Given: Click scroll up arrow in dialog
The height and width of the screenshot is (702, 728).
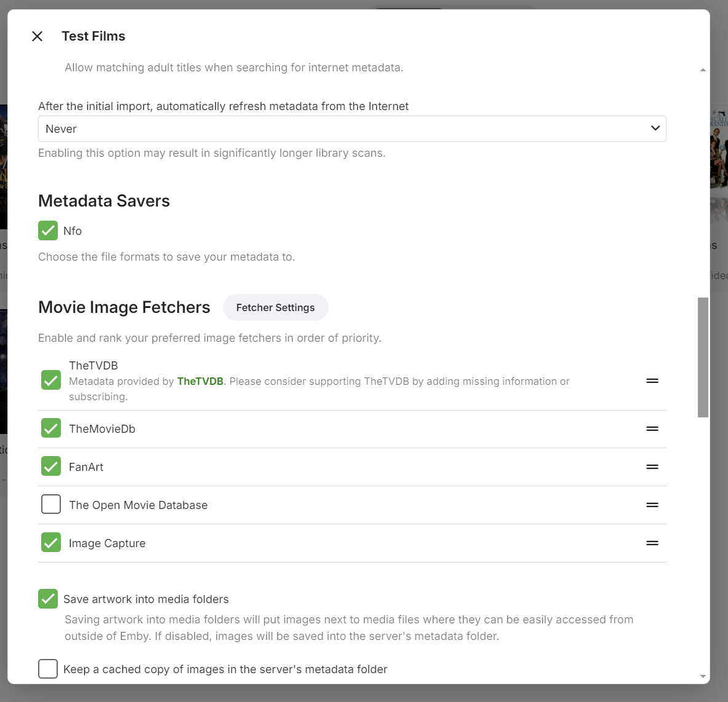Looking at the screenshot, I should coord(703,70).
